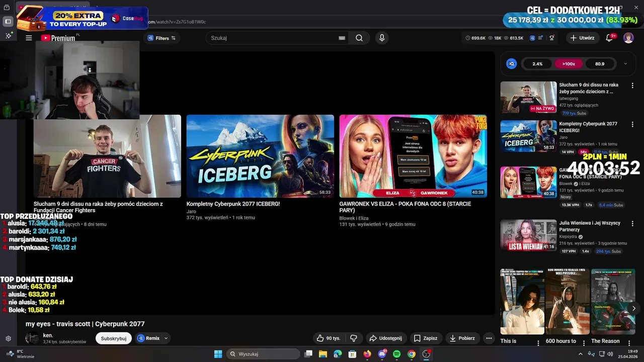This screenshot has height=362, width=644.
Task: Show hidden system tray icons chevron
Action: coord(581,354)
